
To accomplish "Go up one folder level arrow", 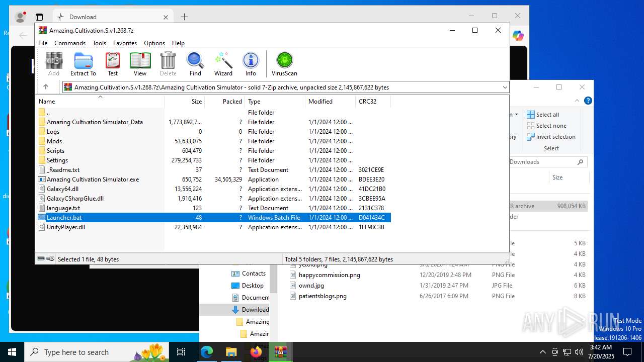I will pyautogui.click(x=46, y=87).
